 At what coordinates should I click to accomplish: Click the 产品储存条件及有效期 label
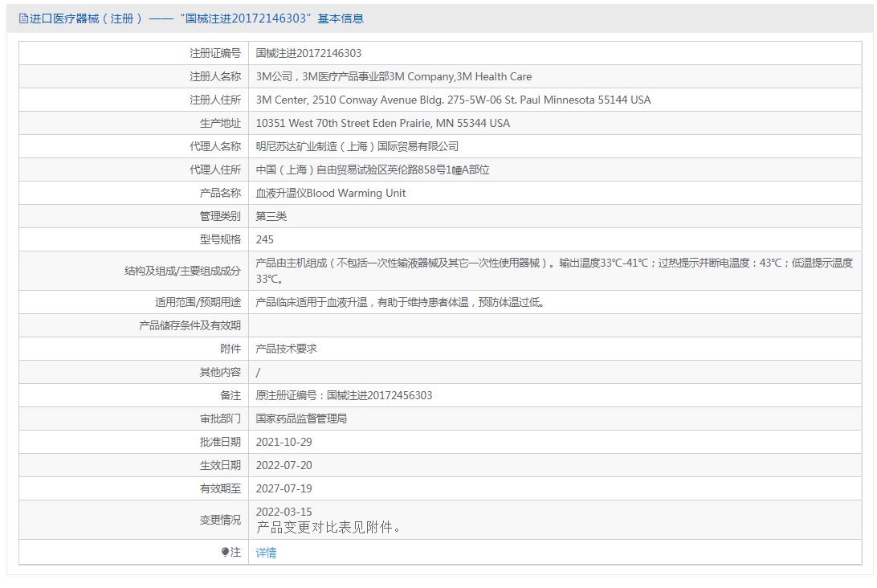click(190, 325)
